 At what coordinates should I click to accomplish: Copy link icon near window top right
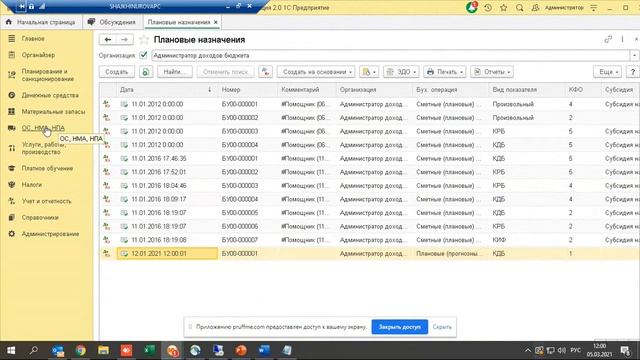pos(608,39)
